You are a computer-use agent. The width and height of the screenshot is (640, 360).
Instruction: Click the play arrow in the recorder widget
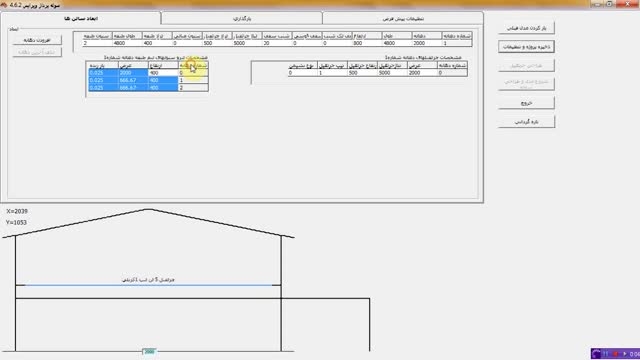point(624,354)
